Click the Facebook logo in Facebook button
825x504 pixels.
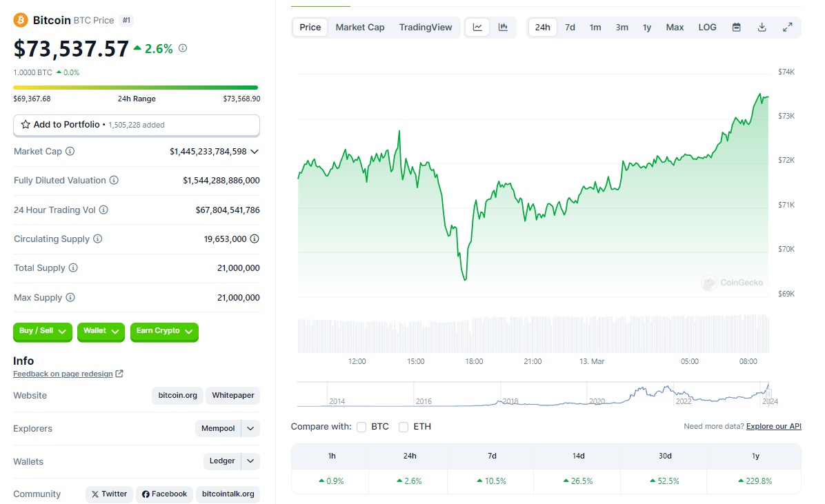click(146, 494)
